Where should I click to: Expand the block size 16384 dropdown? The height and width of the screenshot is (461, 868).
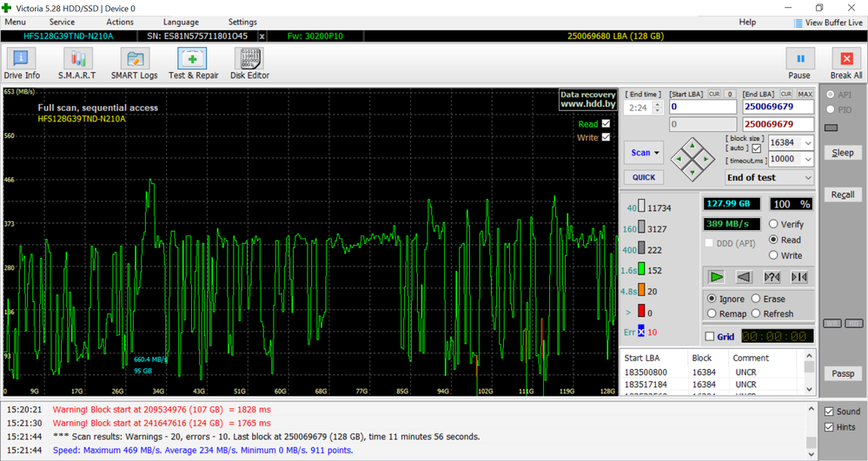808,143
